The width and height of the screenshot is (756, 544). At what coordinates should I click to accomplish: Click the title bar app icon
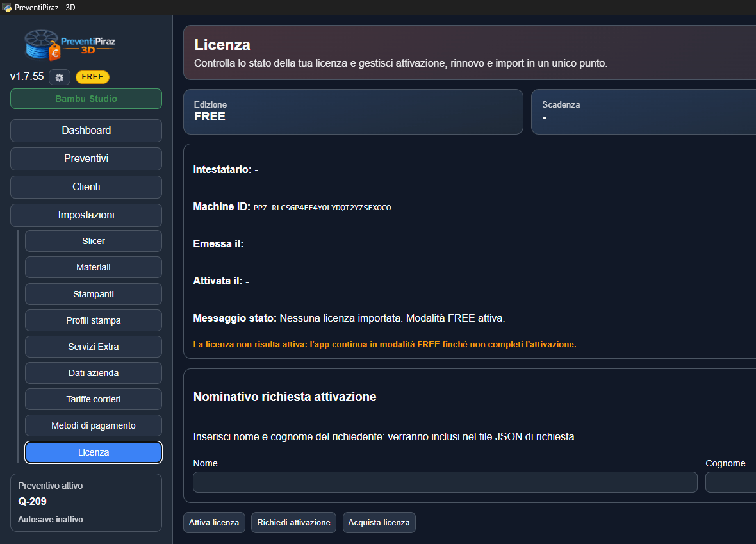pyautogui.click(x=7, y=7)
